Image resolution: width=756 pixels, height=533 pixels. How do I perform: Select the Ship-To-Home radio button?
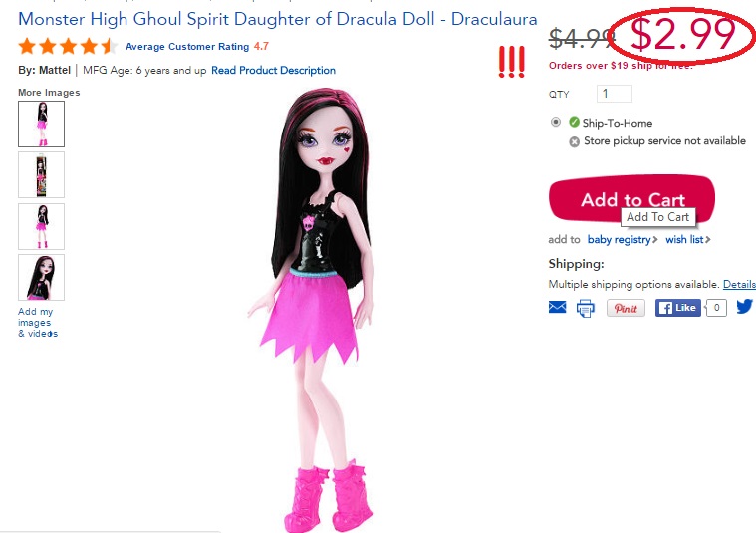click(556, 122)
